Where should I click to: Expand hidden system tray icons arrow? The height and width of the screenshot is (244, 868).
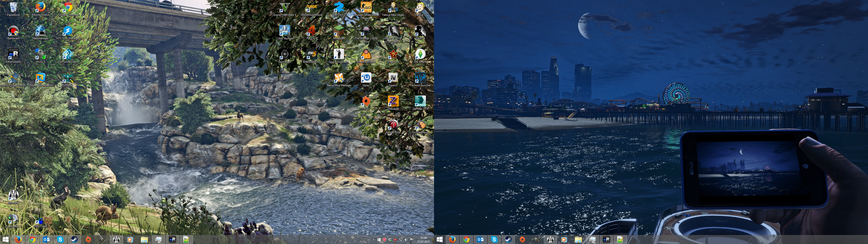[374, 240]
